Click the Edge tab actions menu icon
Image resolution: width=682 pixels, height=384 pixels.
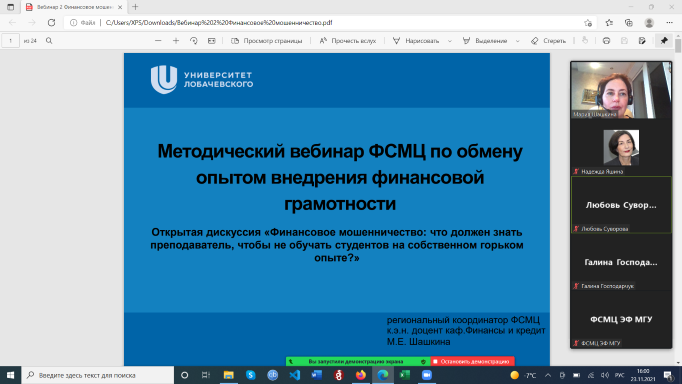10,7
